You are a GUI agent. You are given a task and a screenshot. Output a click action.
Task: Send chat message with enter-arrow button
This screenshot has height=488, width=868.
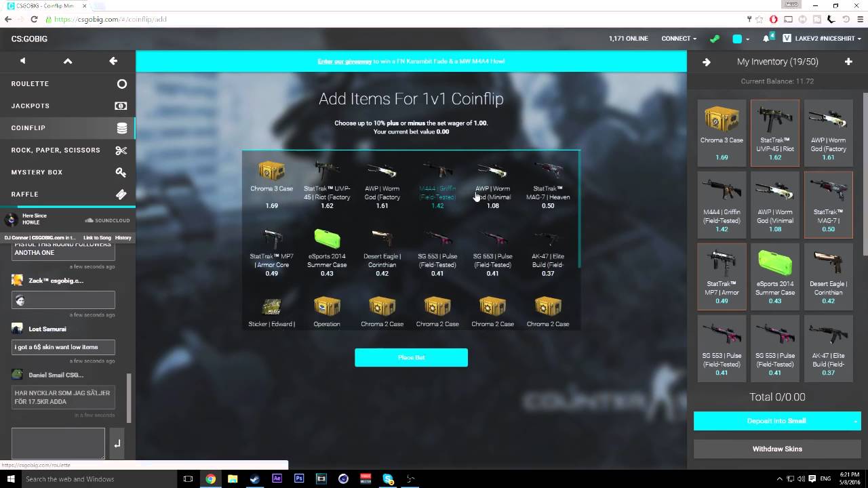tap(117, 443)
